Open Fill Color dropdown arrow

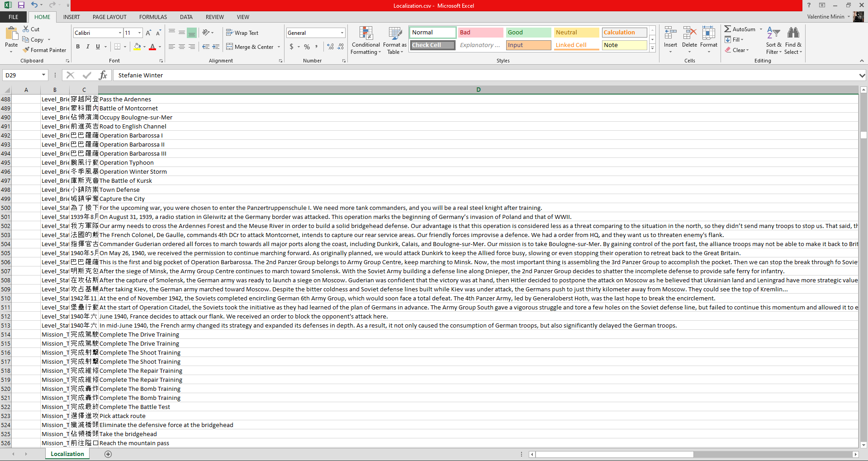(145, 47)
